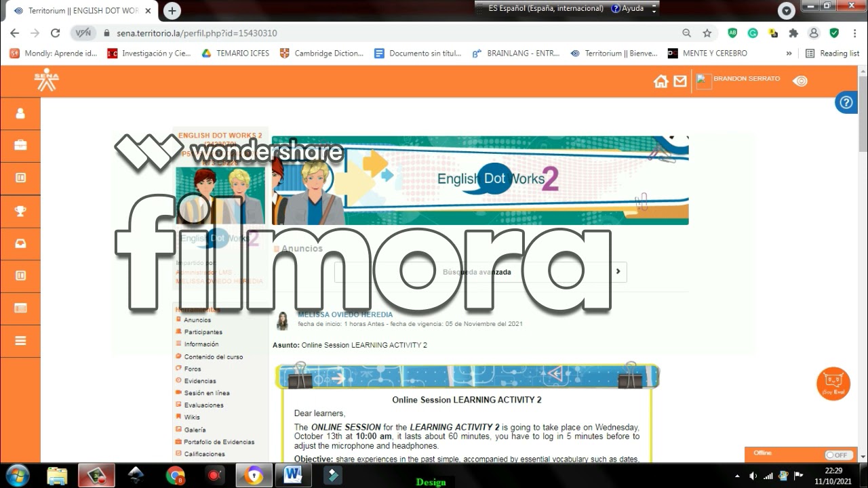This screenshot has height=488, width=868.
Task: Click the VPN badge in address bar
Action: [x=83, y=33]
